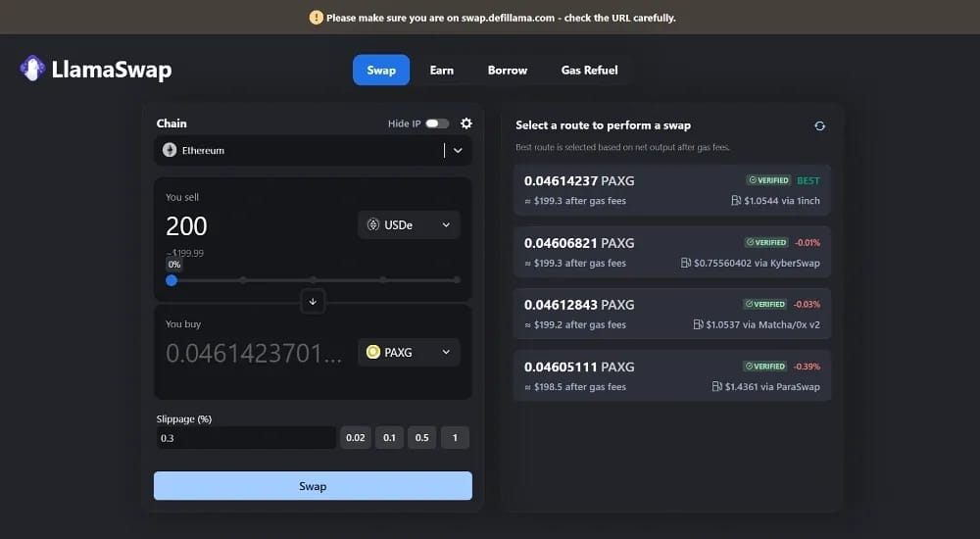Click the last stop on amount slider

(x=457, y=280)
